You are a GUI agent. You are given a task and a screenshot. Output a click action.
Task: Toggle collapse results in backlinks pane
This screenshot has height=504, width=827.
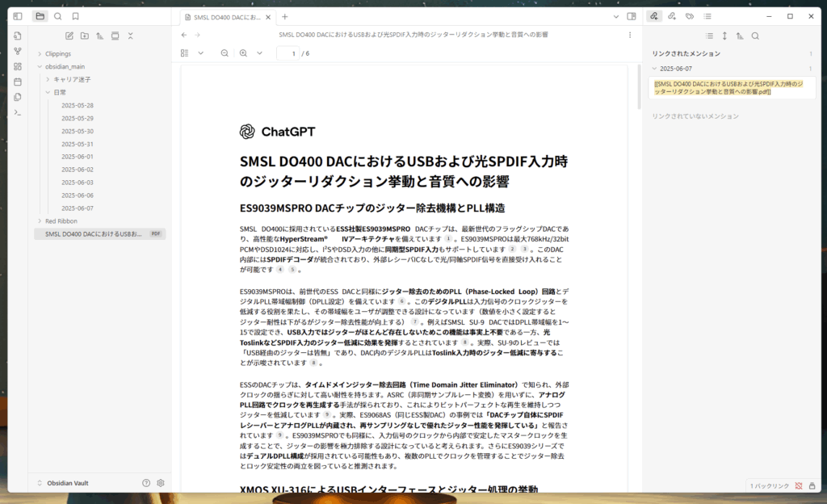[x=709, y=36]
